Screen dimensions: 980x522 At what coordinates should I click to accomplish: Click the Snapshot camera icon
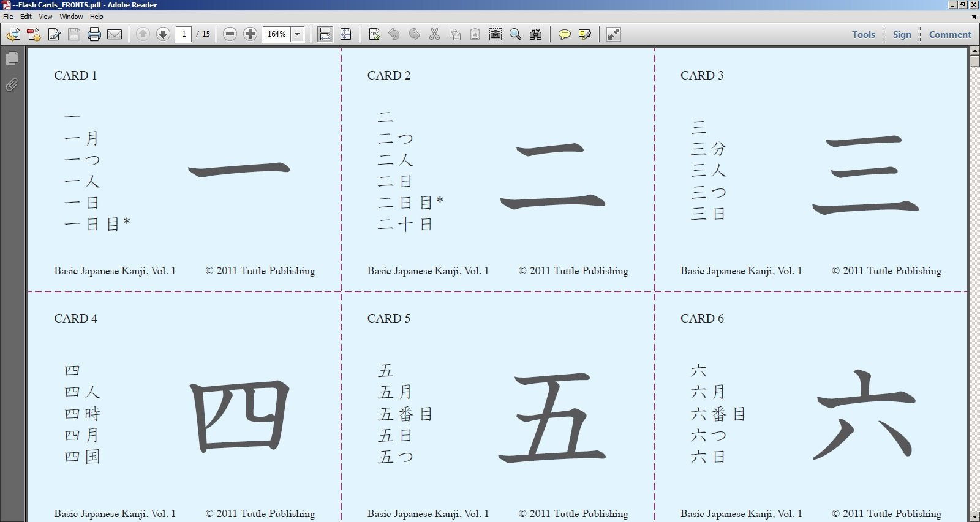click(496, 34)
